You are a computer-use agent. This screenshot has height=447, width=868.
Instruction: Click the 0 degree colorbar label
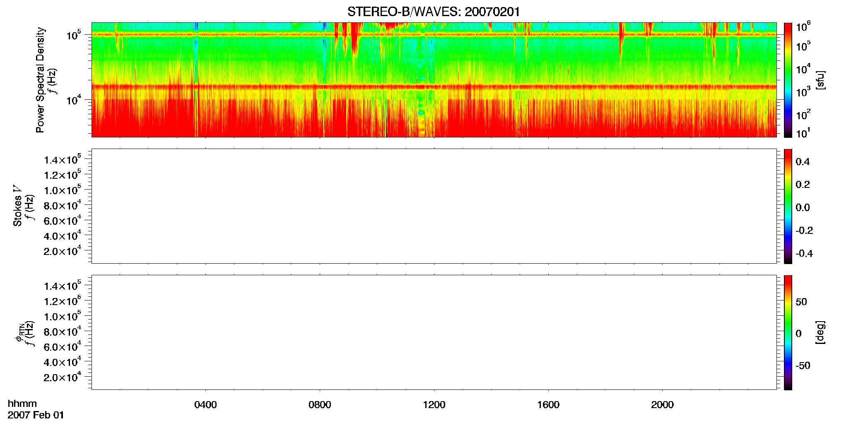click(798, 334)
